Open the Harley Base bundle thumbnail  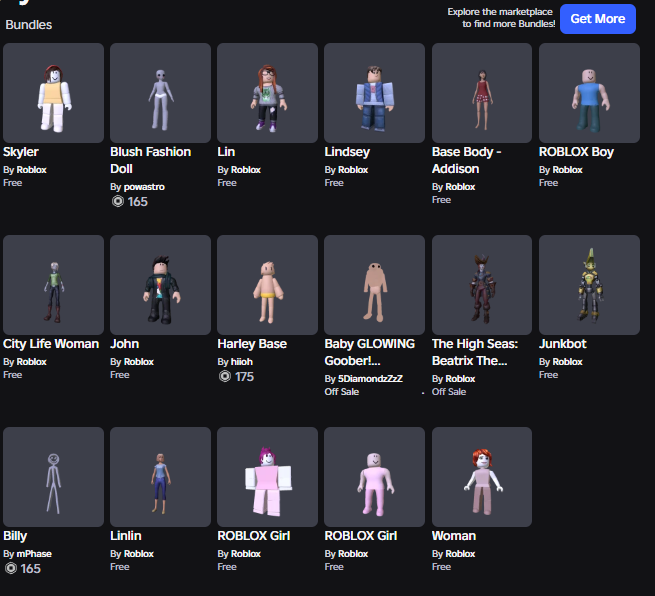[x=267, y=285]
